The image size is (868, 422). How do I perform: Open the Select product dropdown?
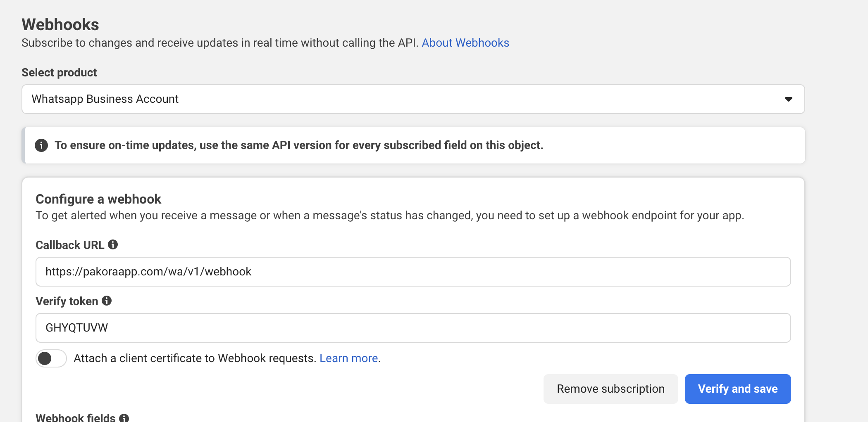[413, 99]
